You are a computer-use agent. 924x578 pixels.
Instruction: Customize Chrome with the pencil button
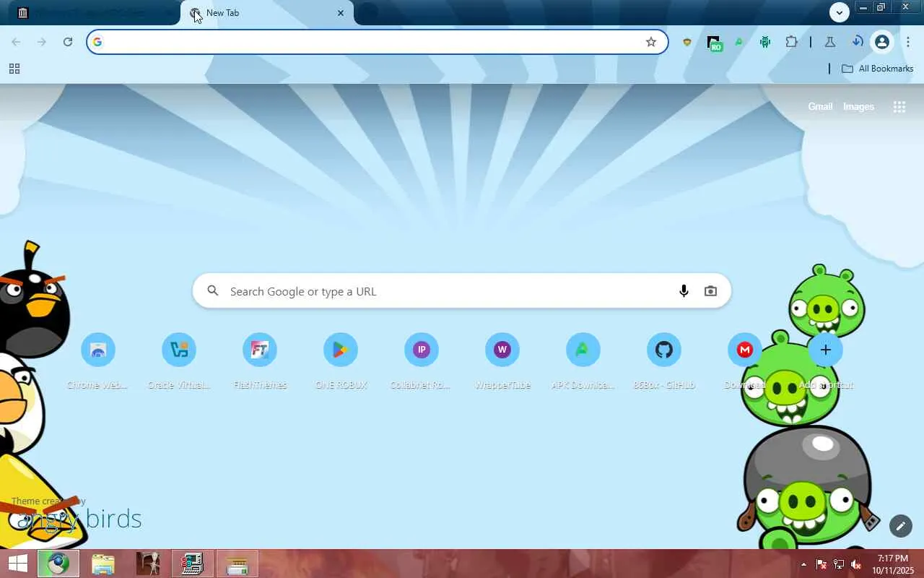(x=901, y=526)
